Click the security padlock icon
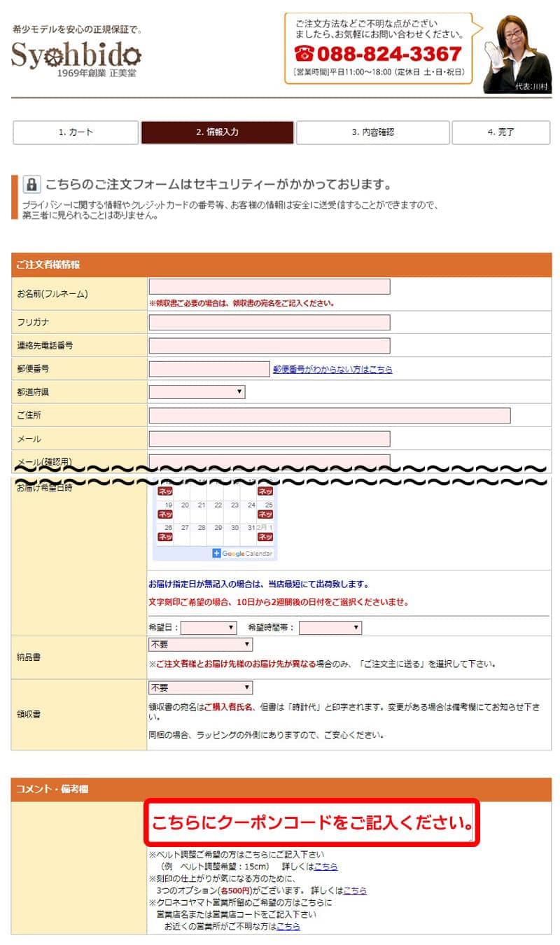560x945 pixels. 31,185
